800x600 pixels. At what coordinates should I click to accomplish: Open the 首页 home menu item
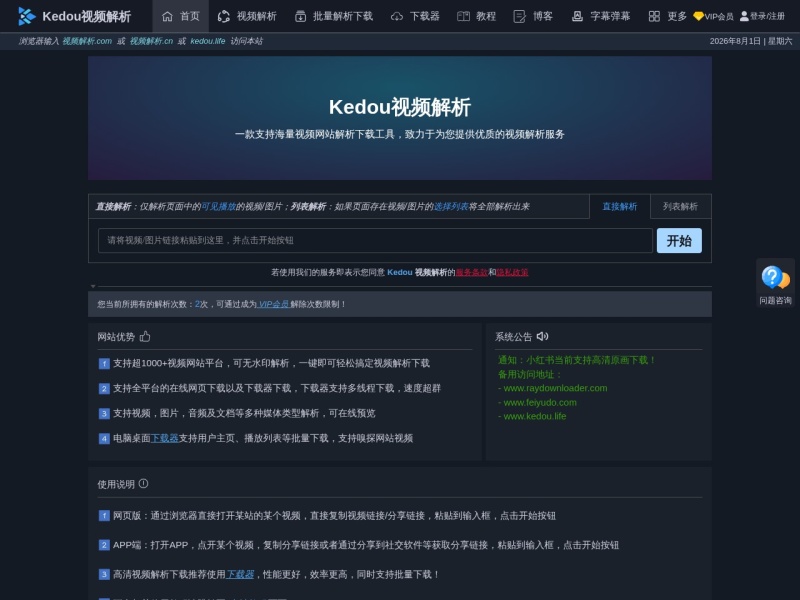tap(181, 16)
